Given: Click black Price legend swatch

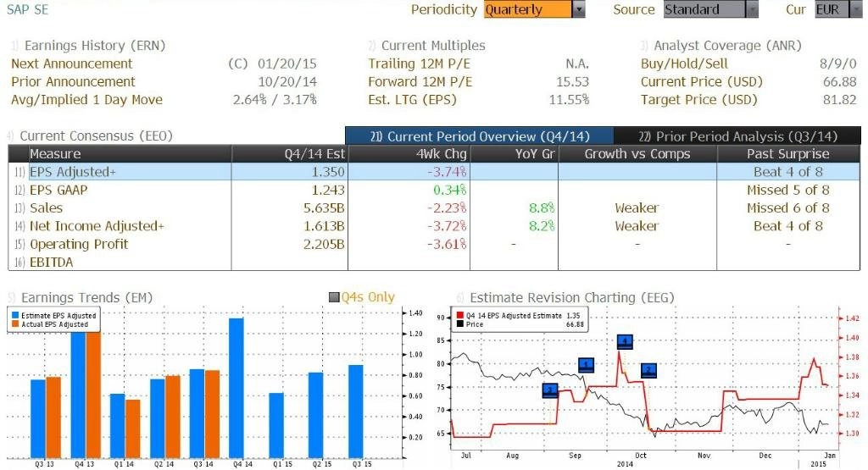Looking at the screenshot, I should (460, 324).
